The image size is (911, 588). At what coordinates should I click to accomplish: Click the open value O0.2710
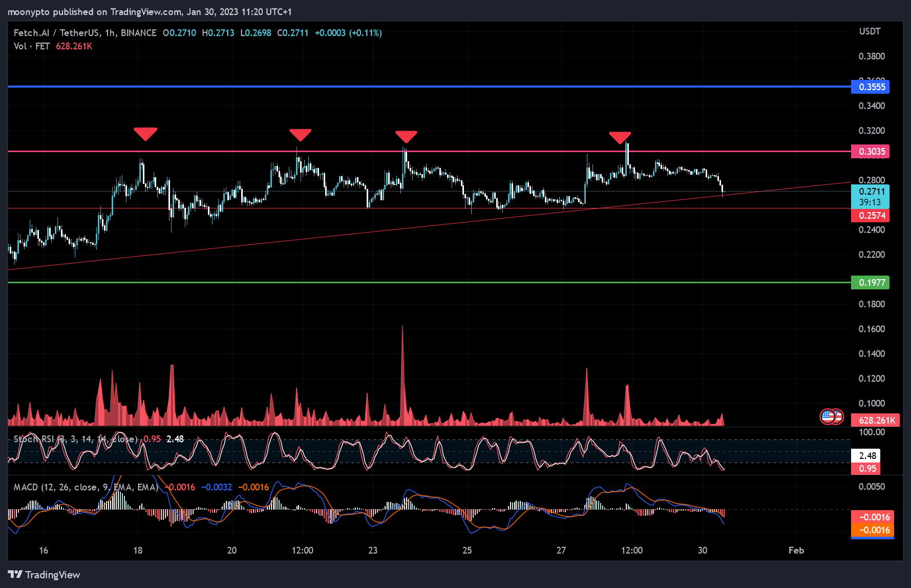tap(179, 33)
